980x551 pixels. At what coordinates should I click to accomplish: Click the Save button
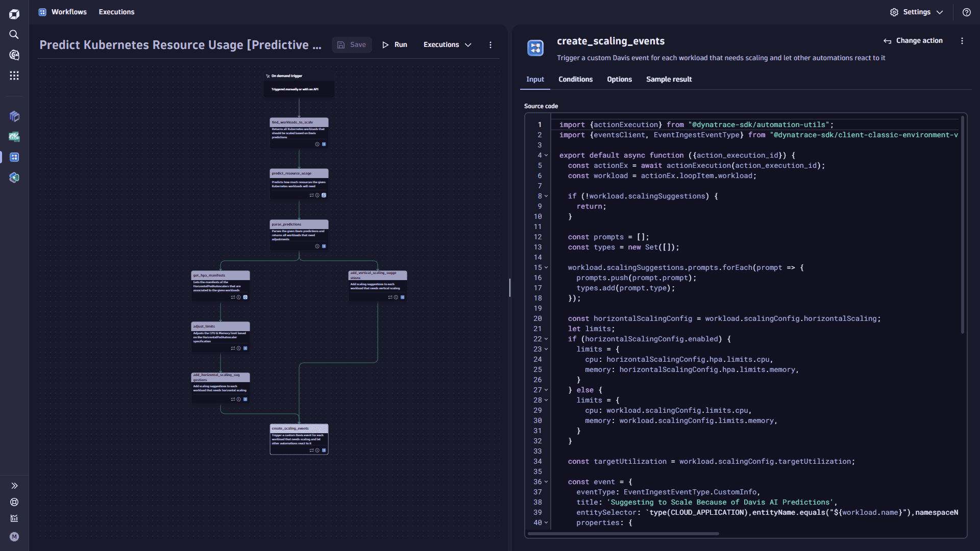click(x=352, y=45)
